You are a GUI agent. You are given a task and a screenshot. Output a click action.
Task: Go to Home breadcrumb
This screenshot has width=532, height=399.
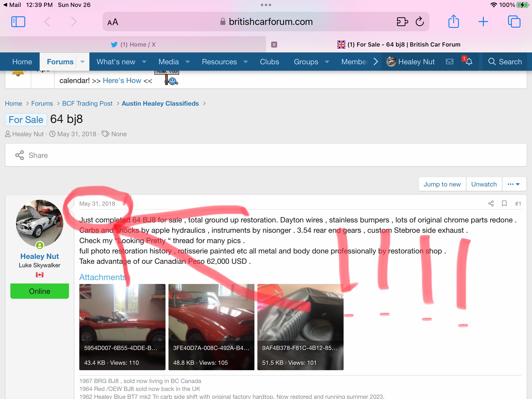14,103
